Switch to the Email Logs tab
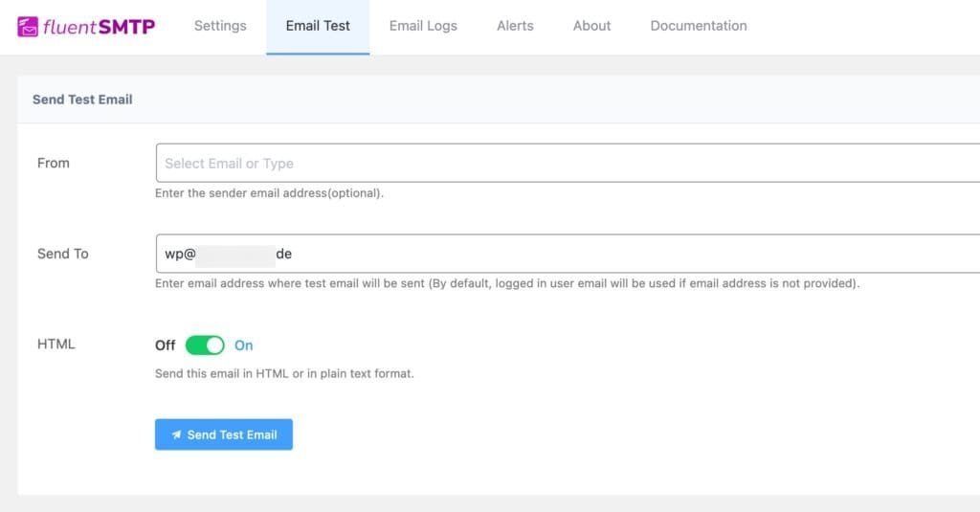 tap(423, 26)
